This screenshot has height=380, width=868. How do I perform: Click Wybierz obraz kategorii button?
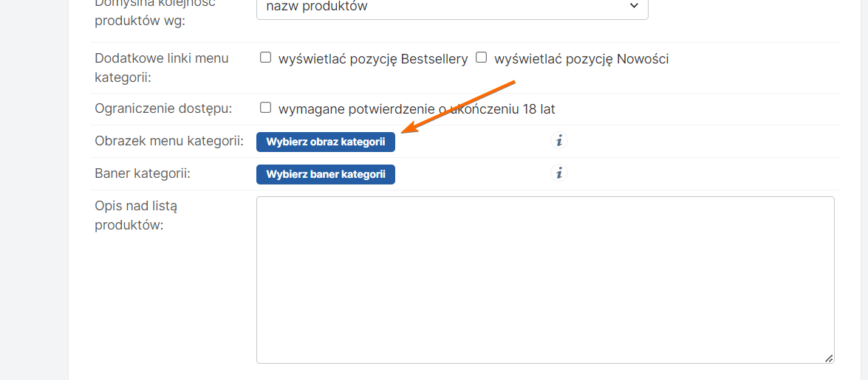[326, 142]
